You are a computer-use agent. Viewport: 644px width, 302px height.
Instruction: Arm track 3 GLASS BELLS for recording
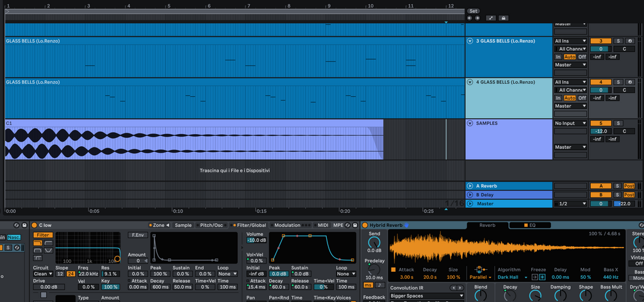click(x=630, y=41)
